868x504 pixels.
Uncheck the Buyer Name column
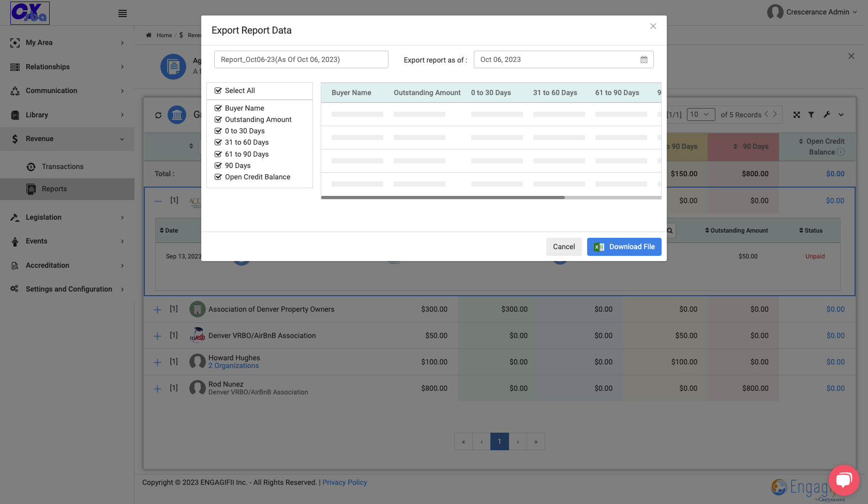coord(218,108)
